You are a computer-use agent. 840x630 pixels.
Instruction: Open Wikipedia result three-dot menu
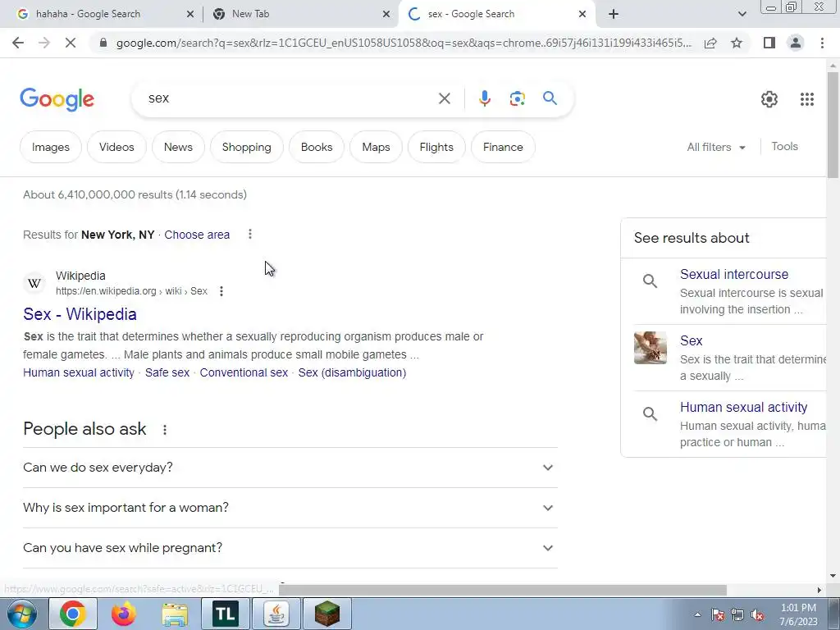point(221,291)
